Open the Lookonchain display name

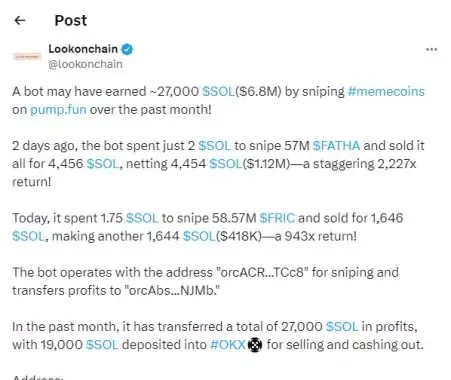tap(83, 49)
